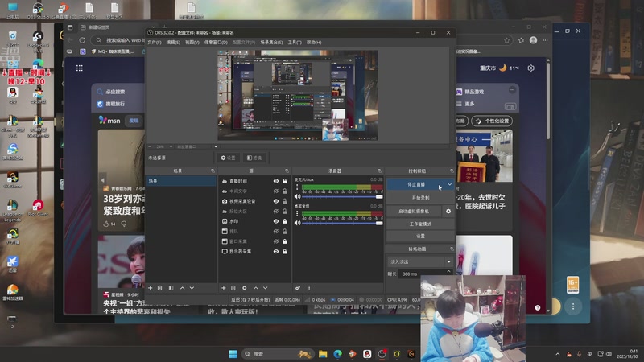The image size is (644, 362).
Task: Click the lock icon for 直播时间 source
Action: [285, 182]
